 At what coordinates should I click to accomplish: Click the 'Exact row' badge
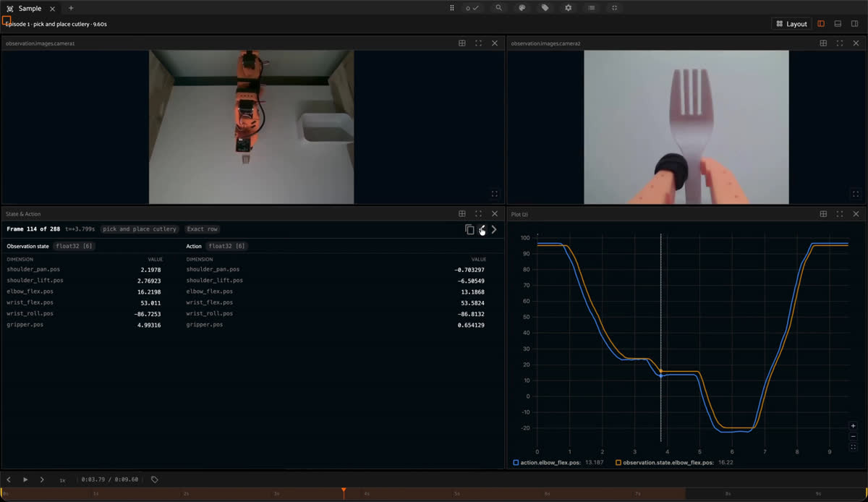202,229
